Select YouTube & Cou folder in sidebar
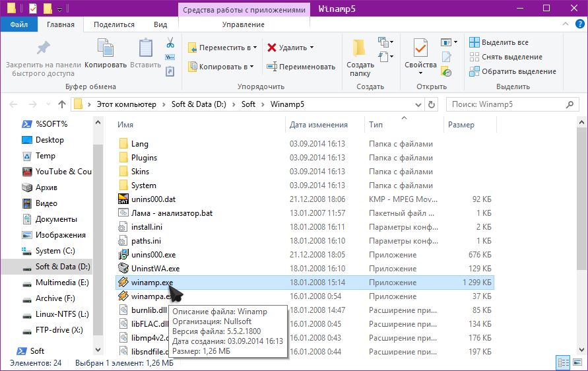Screen dimensions: 588x371 (x=63, y=172)
